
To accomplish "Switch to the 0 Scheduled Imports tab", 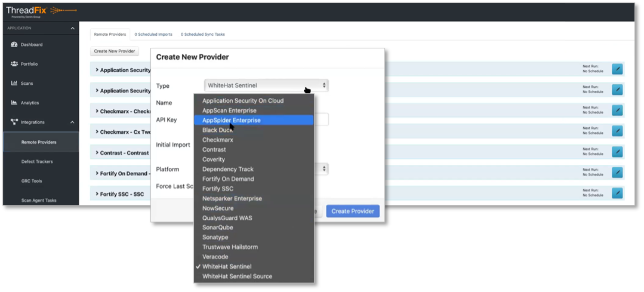I will pos(153,35).
